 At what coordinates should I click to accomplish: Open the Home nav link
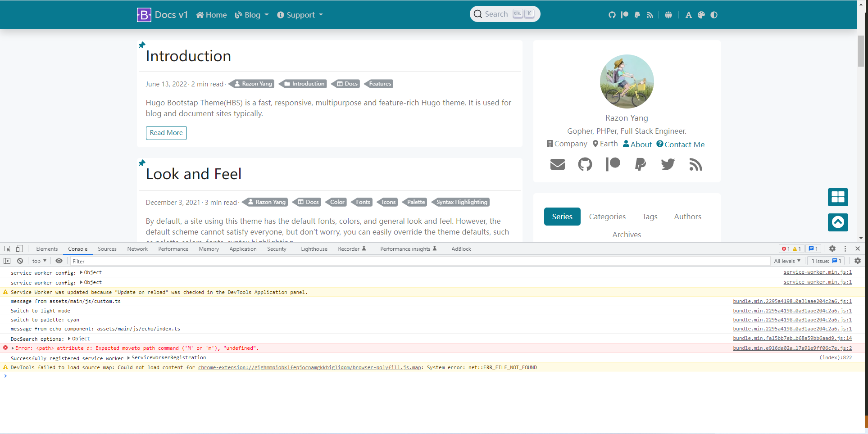[x=211, y=15]
